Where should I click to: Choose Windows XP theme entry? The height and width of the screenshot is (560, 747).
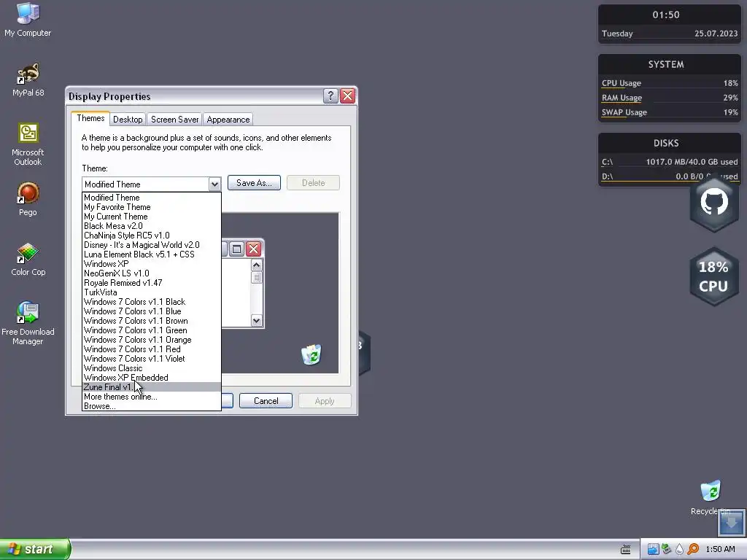[152, 264]
